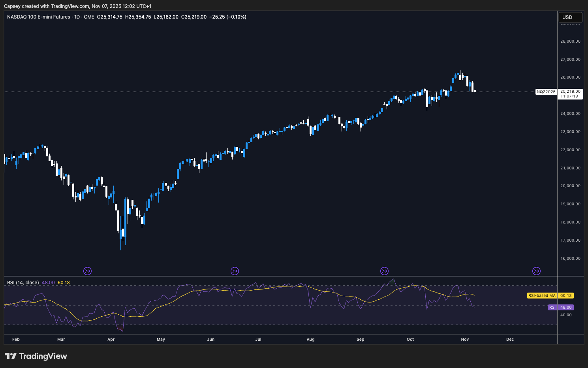Screen dimensions: 588x368
Task: Click the purple circular arrow icon near June
Action: (x=235, y=271)
